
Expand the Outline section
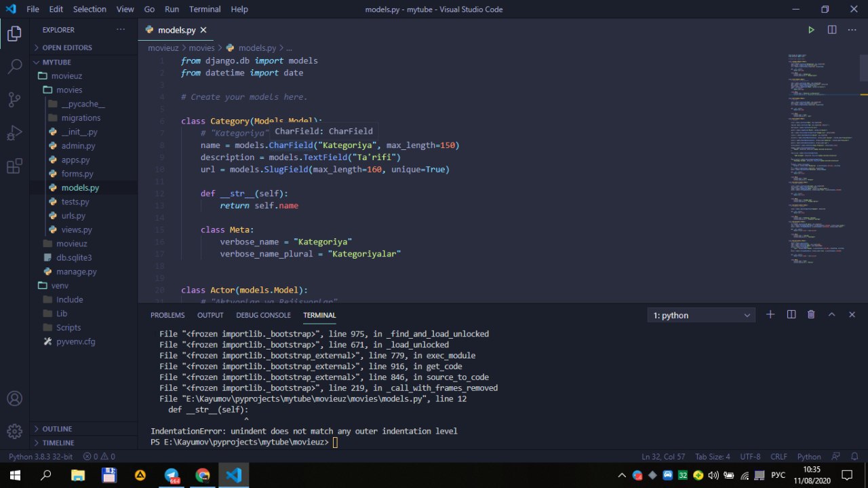(x=85, y=429)
